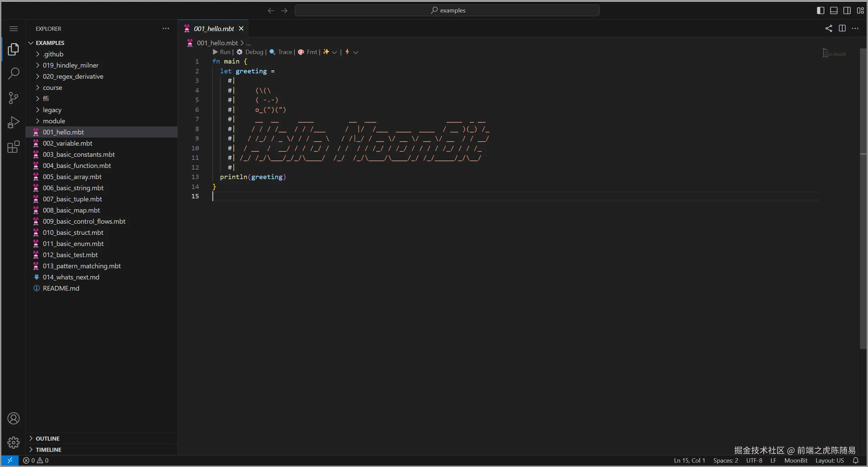This screenshot has width=868, height=467.
Task: Expand the OUTLINE section
Action: coord(47,438)
